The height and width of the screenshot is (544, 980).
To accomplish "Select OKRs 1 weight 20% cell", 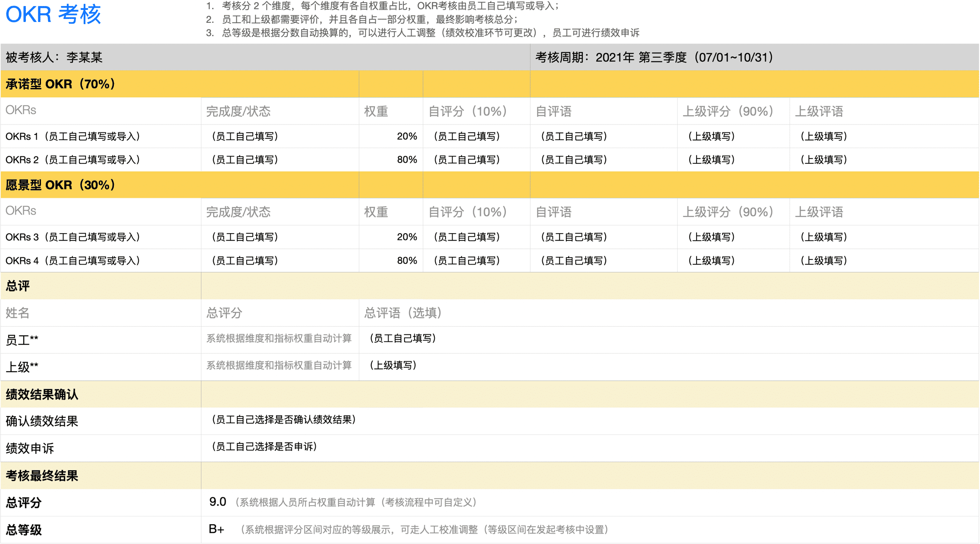I will [391, 137].
